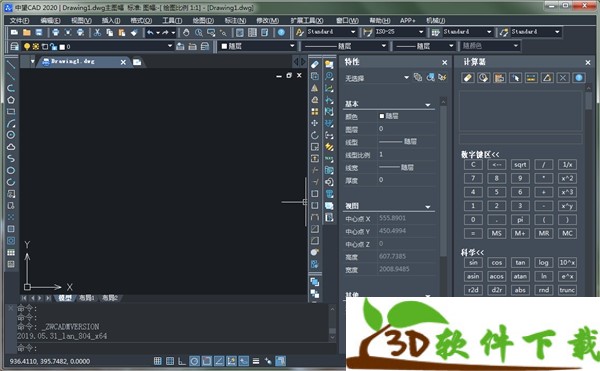The image size is (600, 371).
Task: Close the 计算器 calculator panel
Action: tap(588, 62)
